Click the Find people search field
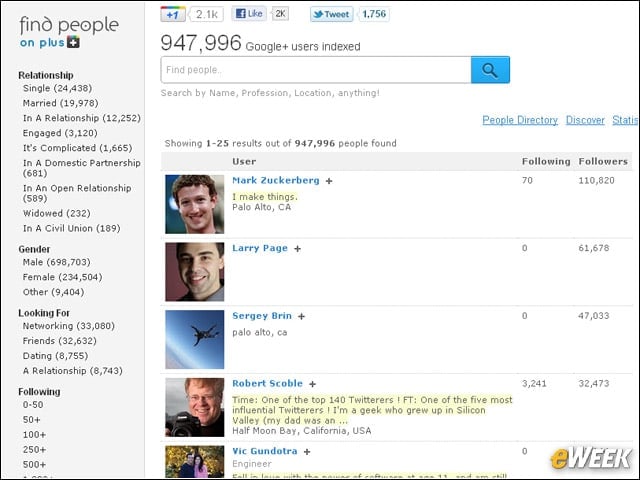The image size is (640, 480). (316, 70)
